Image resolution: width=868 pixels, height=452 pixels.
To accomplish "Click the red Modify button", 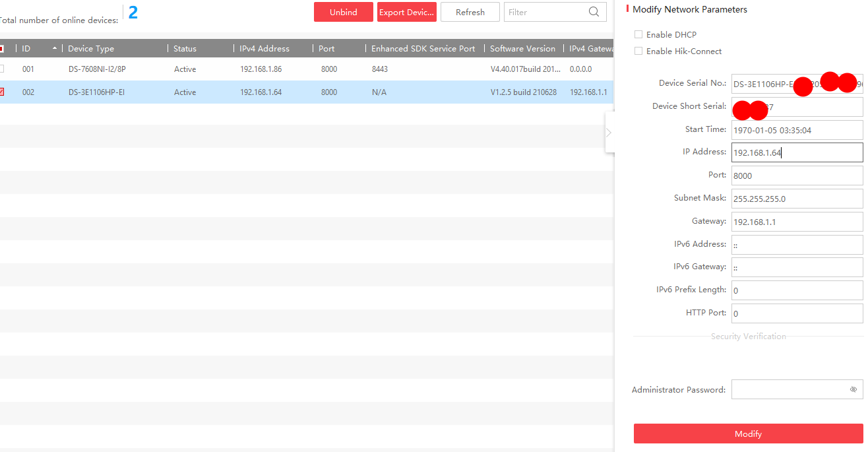I will [748, 434].
